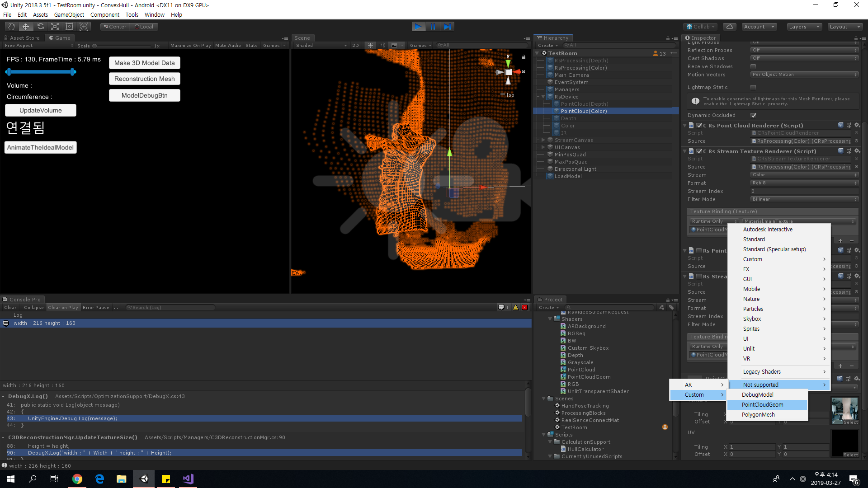The image size is (868, 488).
Task: Select Main Camera in the Hierarchy
Action: click(572, 75)
